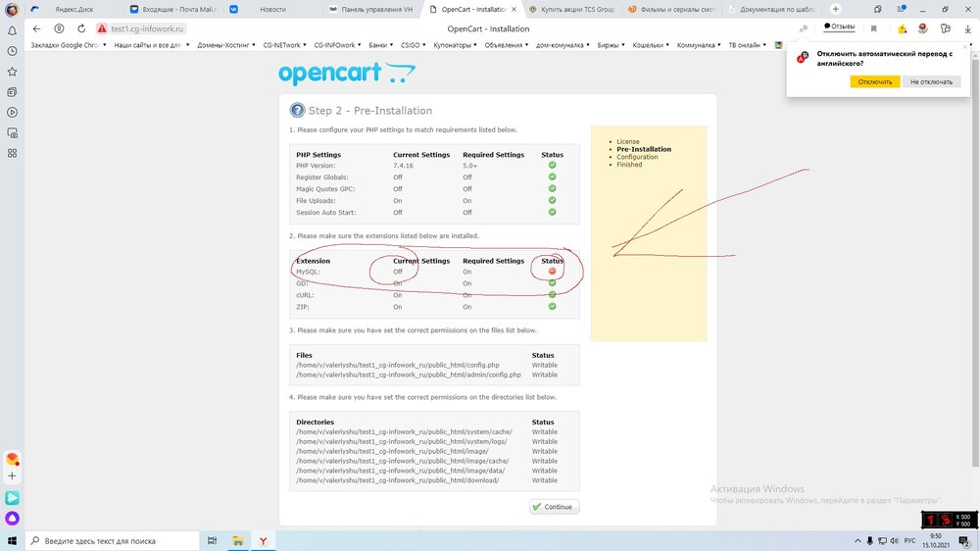
Task: Expand the Банки bookmarks folder
Action: pos(379,45)
